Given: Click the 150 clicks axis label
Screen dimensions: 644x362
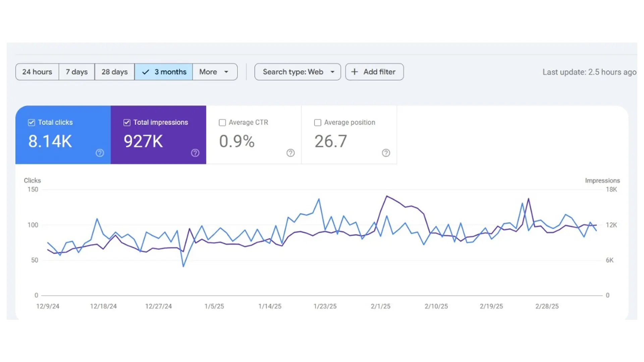Looking at the screenshot, I should coord(33,189).
